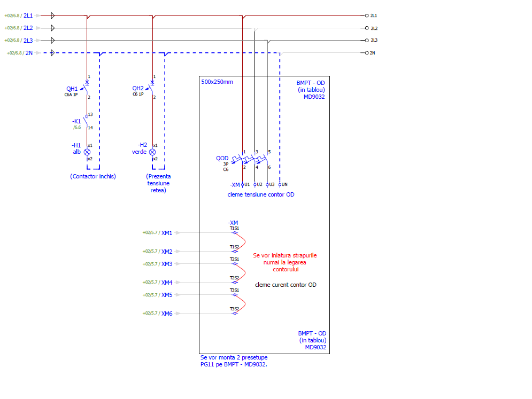Select the UN terminal of -XM
The image size is (532, 399).
point(280,184)
